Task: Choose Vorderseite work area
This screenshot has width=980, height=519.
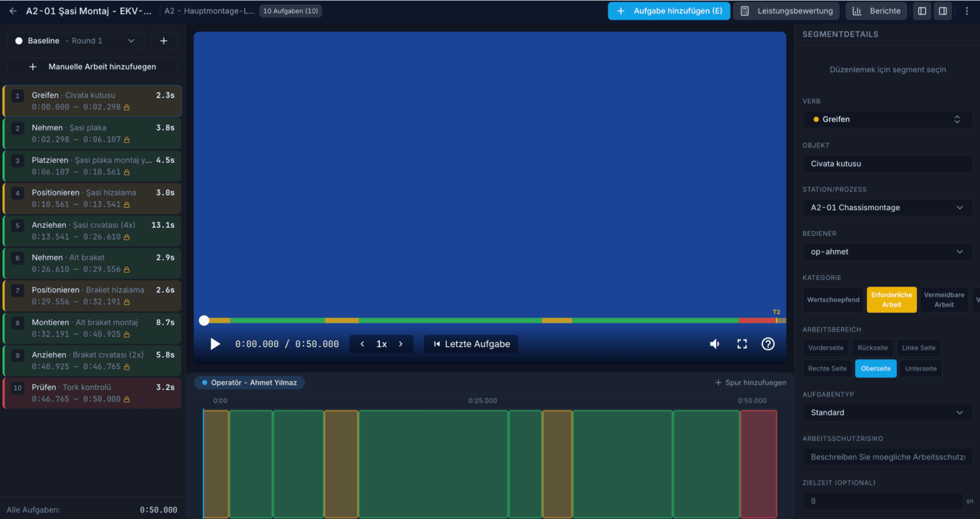Action: pos(825,348)
